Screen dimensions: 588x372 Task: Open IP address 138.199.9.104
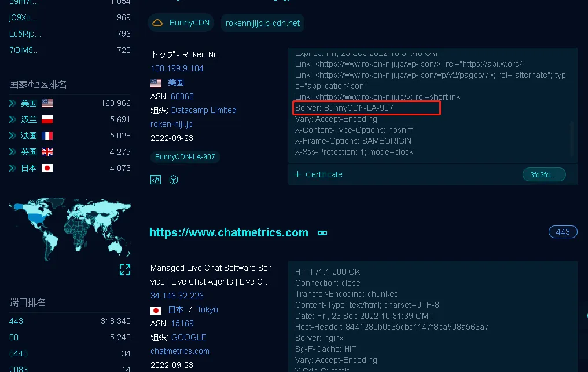point(177,69)
